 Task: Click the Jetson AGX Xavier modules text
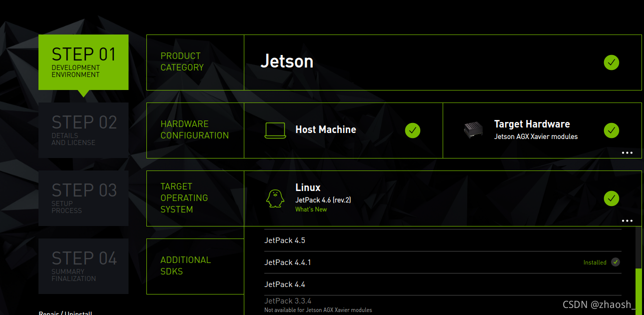(536, 136)
